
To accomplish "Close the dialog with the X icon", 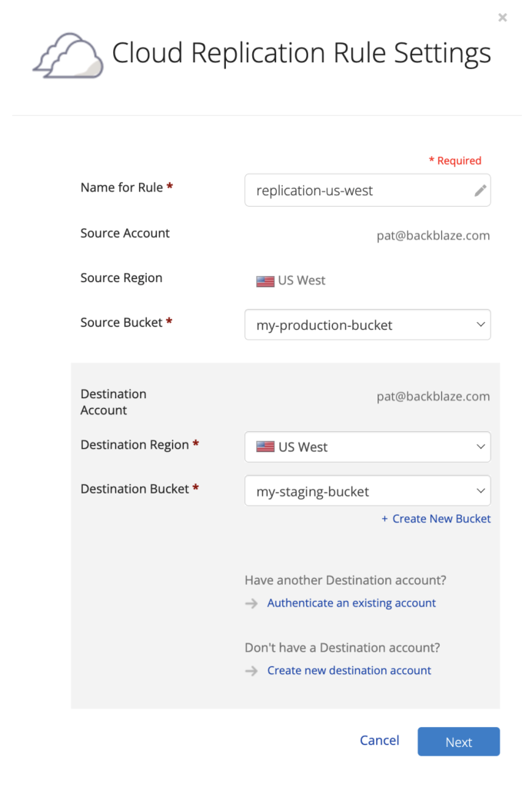I will click(502, 18).
